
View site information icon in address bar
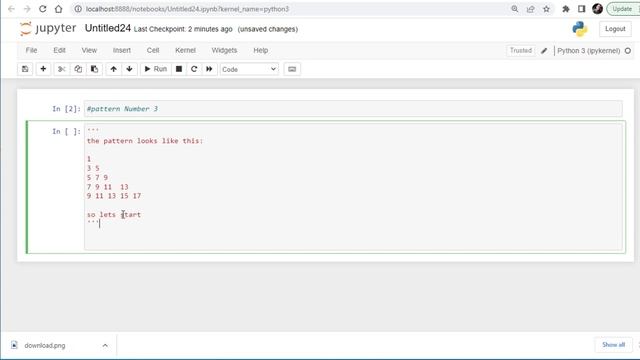[78, 9]
